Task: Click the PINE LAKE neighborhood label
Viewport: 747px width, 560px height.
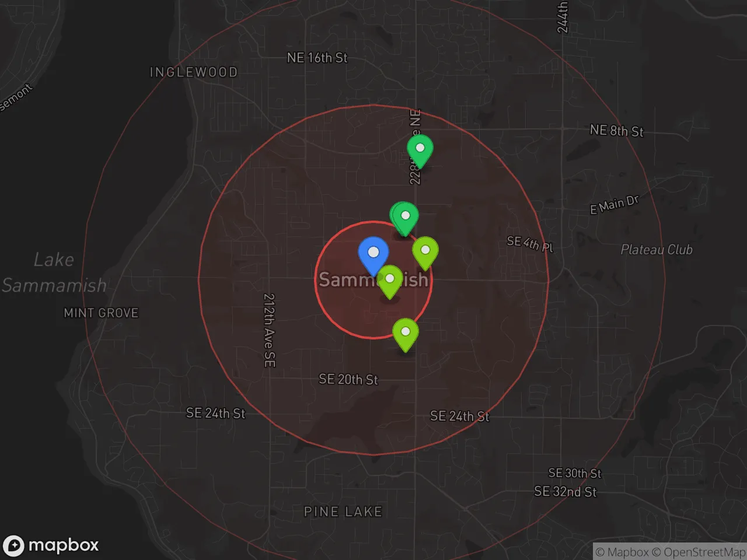Action: [x=343, y=512]
